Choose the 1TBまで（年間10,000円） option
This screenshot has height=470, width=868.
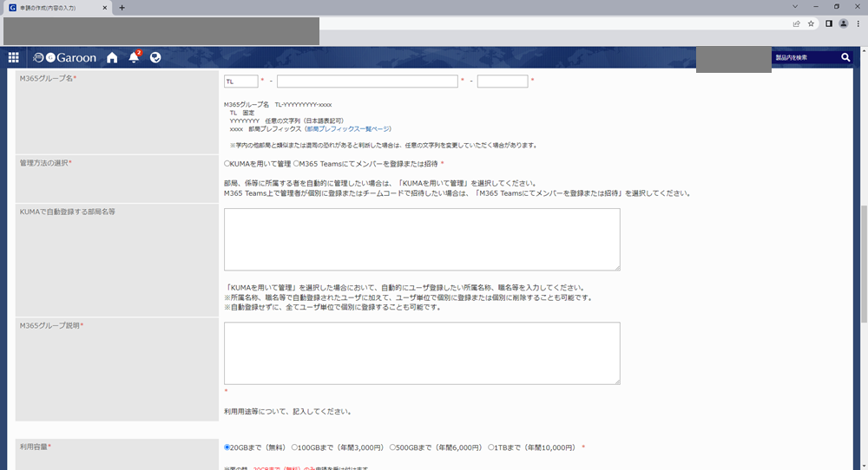[x=491, y=447]
